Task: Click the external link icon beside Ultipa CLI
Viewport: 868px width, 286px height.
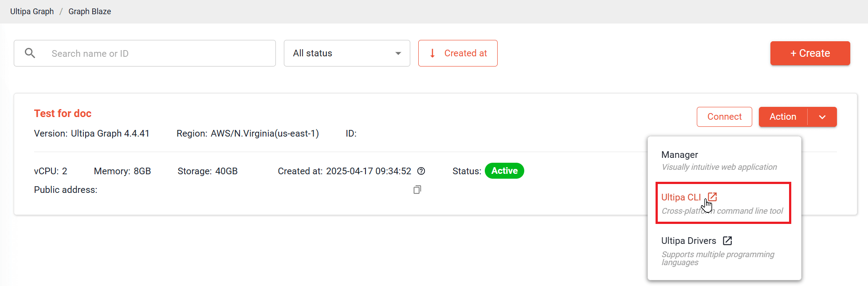Action: pos(712,197)
